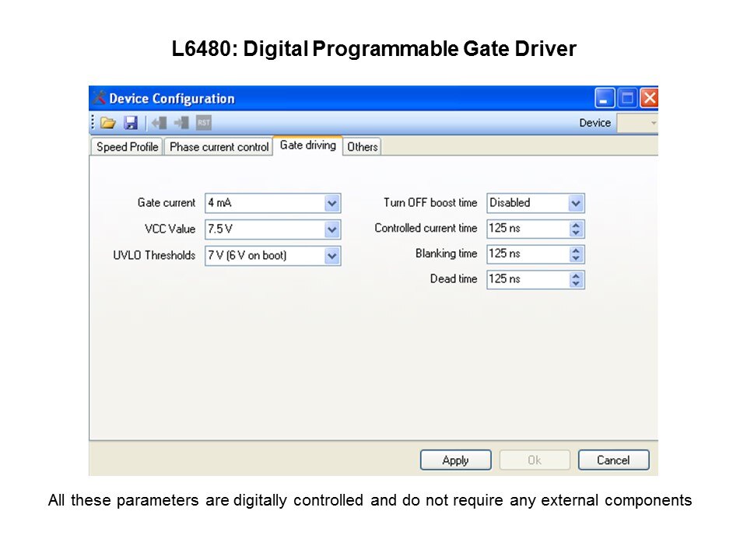Click the Cancel button
The width and height of the screenshot is (747, 560).
(x=613, y=460)
